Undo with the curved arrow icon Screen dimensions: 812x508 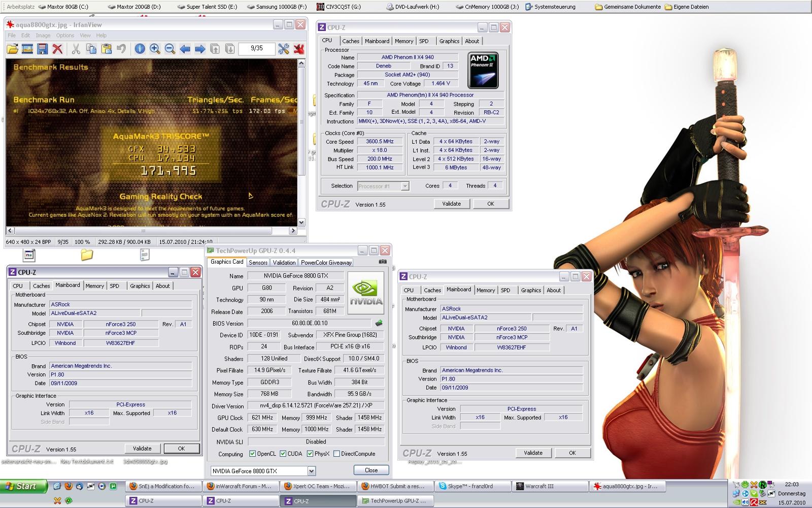pos(121,49)
